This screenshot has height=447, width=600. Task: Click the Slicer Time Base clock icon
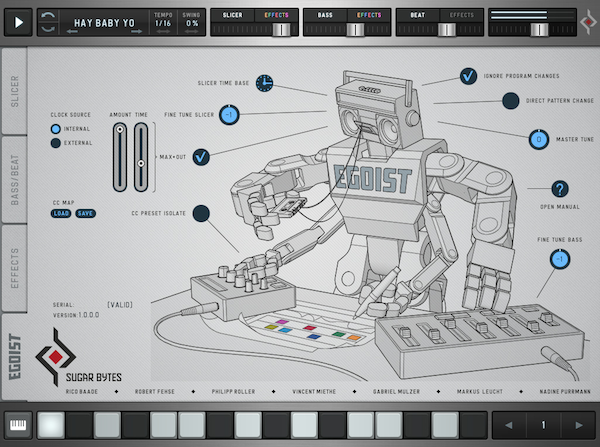pyautogui.click(x=264, y=83)
